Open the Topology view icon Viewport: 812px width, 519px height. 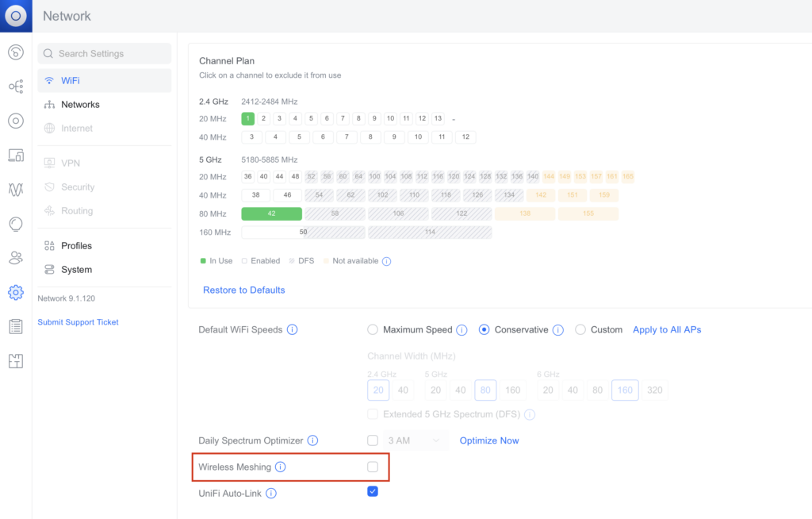(x=16, y=86)
